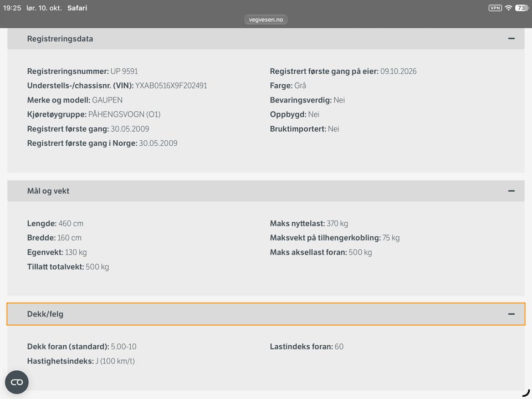532x399 pixels.
Task: Select the Oppbygd value Nei
Action: pos(314,114)
